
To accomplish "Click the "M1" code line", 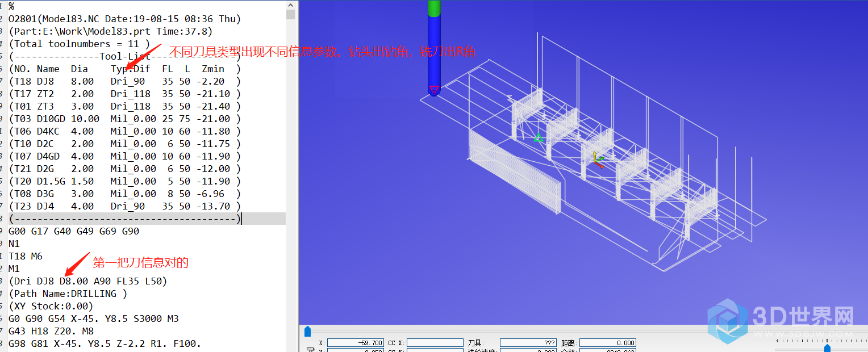I will coord(14,269).
